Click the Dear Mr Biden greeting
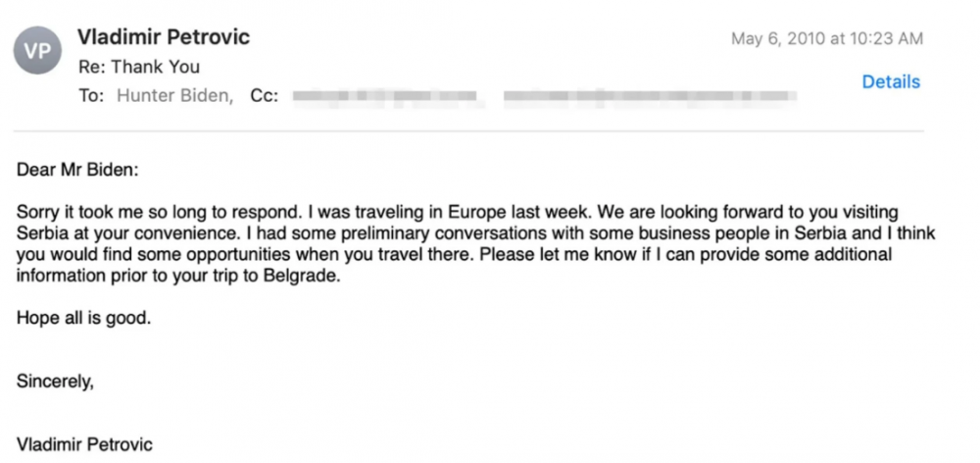This screenshot has width=980, height=463. 77,170
